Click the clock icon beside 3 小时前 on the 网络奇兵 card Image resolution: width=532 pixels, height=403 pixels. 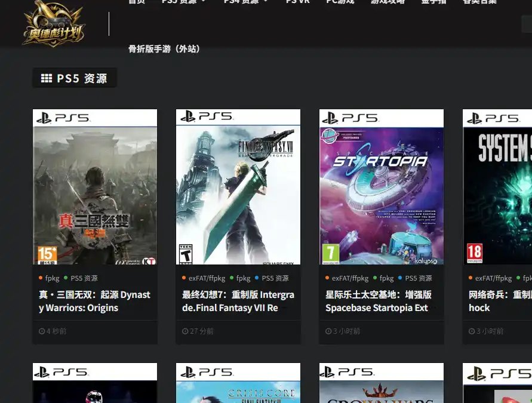coord(472,331)
